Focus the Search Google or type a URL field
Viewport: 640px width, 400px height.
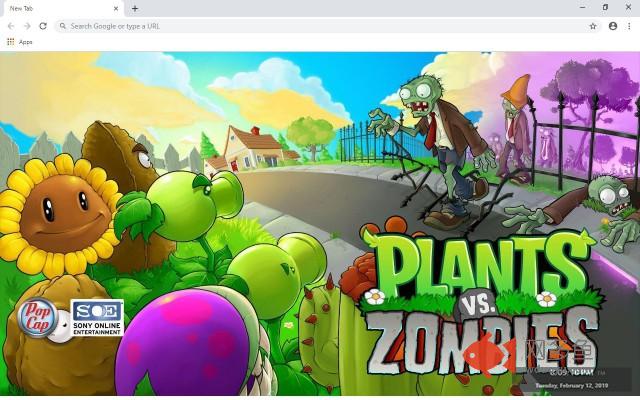point(327,26)
